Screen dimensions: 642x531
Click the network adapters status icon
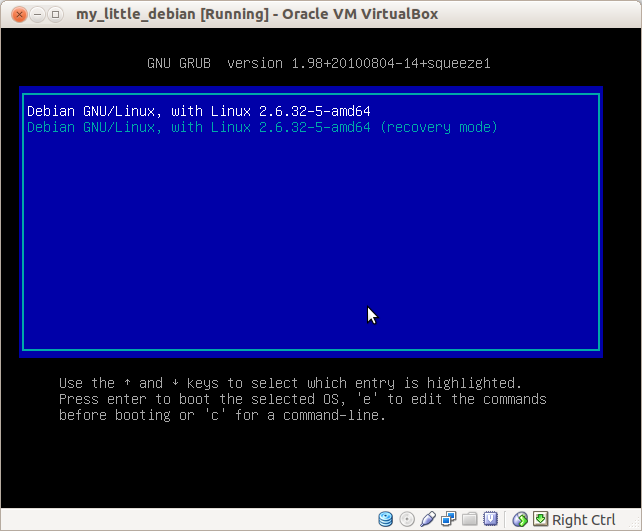(x=449, y=519)
